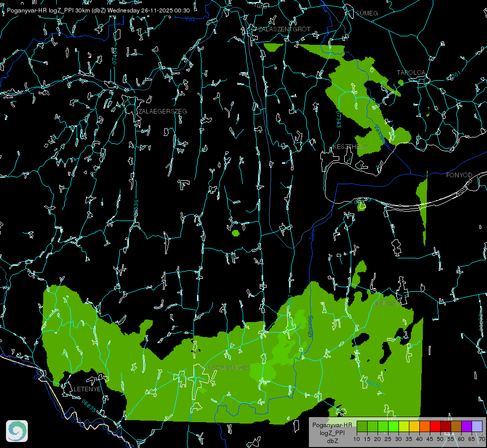487x448 pixels.
Task: Select the 30–35 dBZ yellow-green swatch
Action: (x=404, y=426)
